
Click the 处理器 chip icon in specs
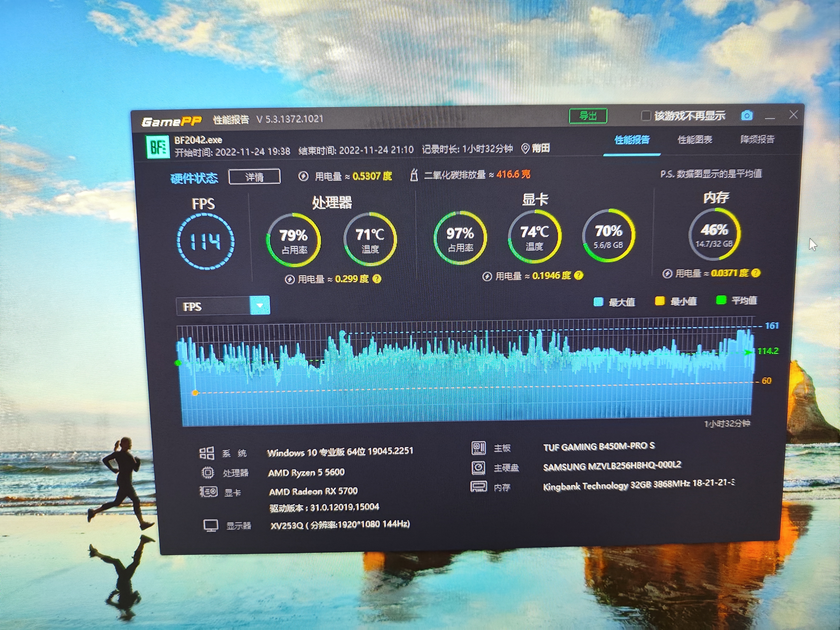(208, 472)
